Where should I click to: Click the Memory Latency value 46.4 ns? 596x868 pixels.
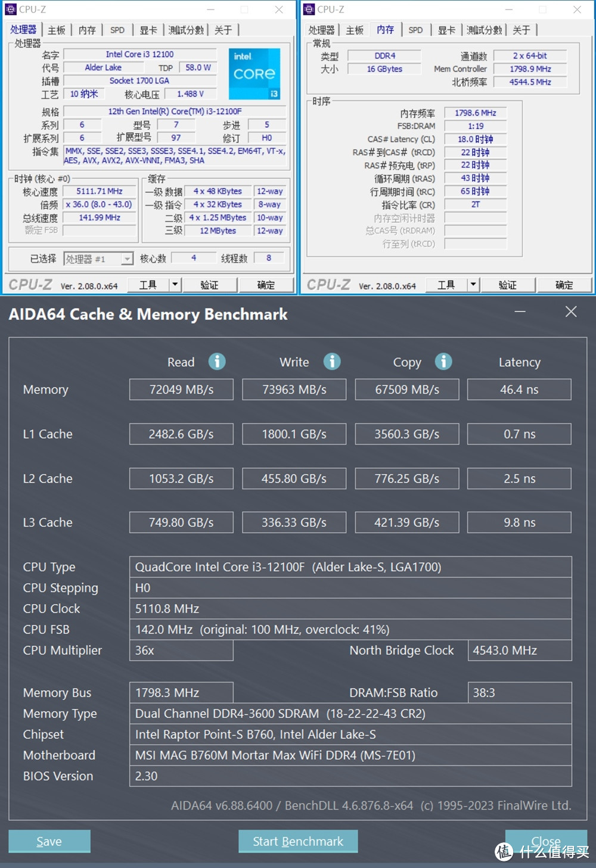520,390
